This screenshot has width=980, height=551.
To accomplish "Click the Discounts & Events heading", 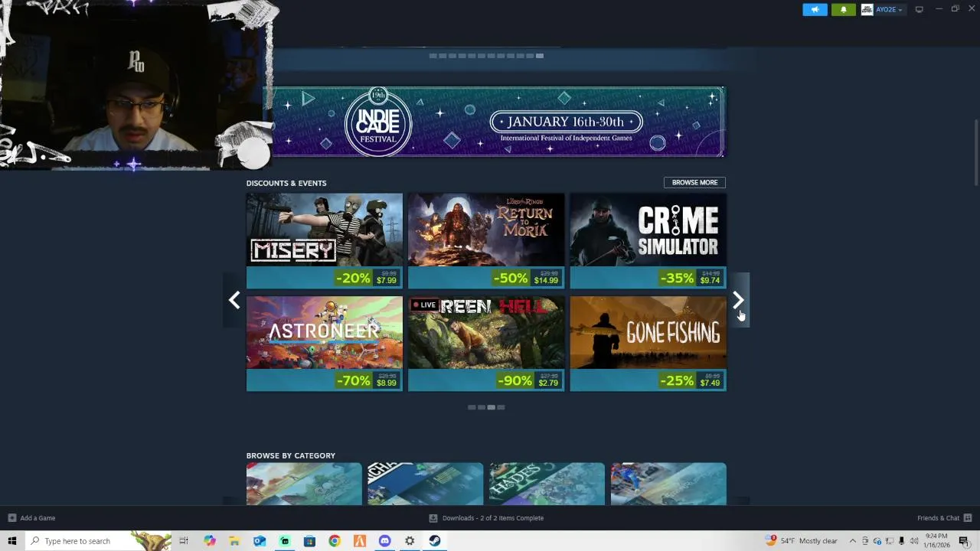I will (286, 183).
